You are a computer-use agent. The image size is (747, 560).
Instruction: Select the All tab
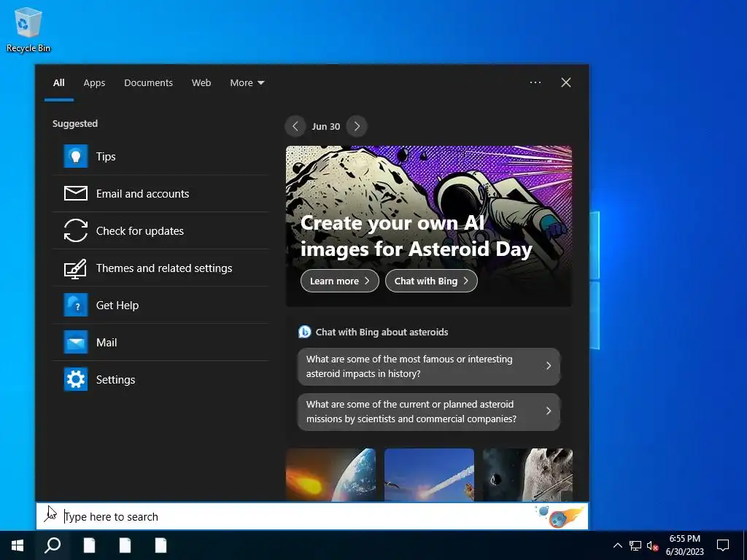click(x=59, y=83)
